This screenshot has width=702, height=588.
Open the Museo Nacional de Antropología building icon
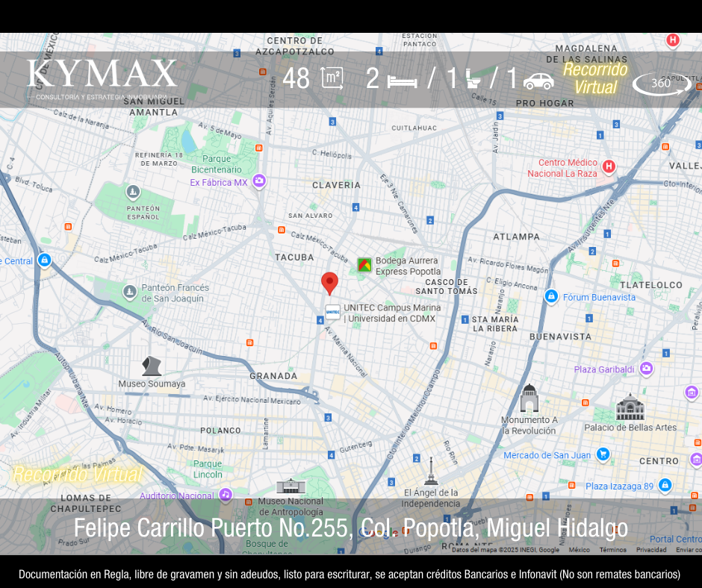pos(291,487)
